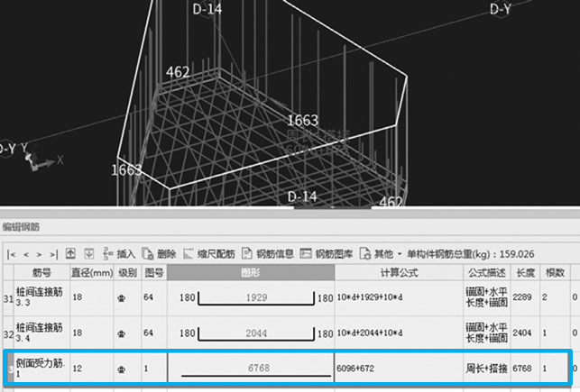Move selected rebar row up
The width and height of the screenshot is (580, 392).
pyautogui.click(x=70, y=254)
